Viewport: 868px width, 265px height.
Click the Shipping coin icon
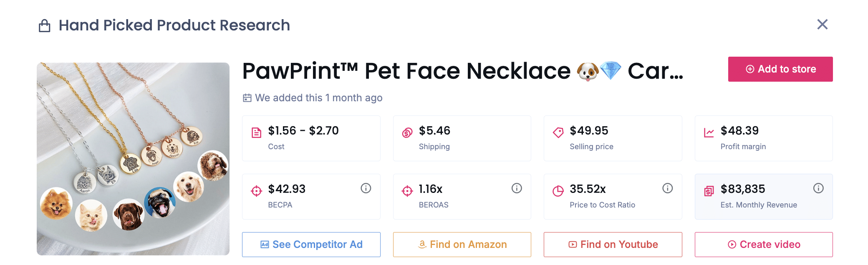coord(407,133)
